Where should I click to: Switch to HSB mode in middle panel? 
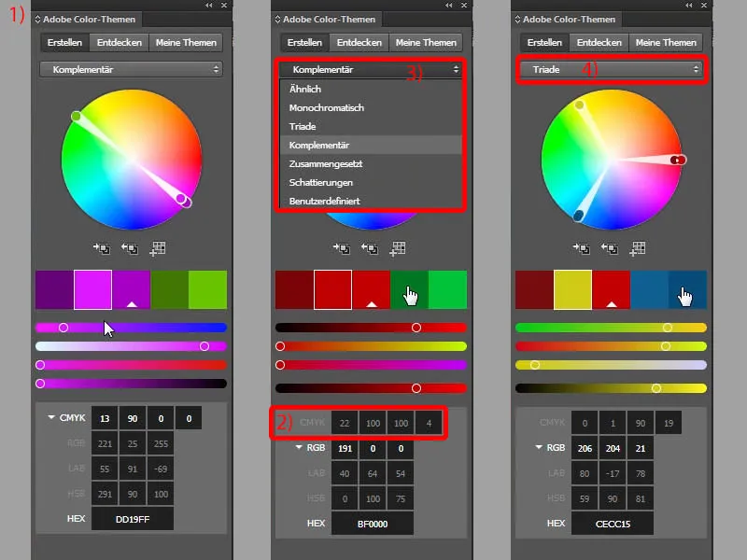click(x=317, y=498)
